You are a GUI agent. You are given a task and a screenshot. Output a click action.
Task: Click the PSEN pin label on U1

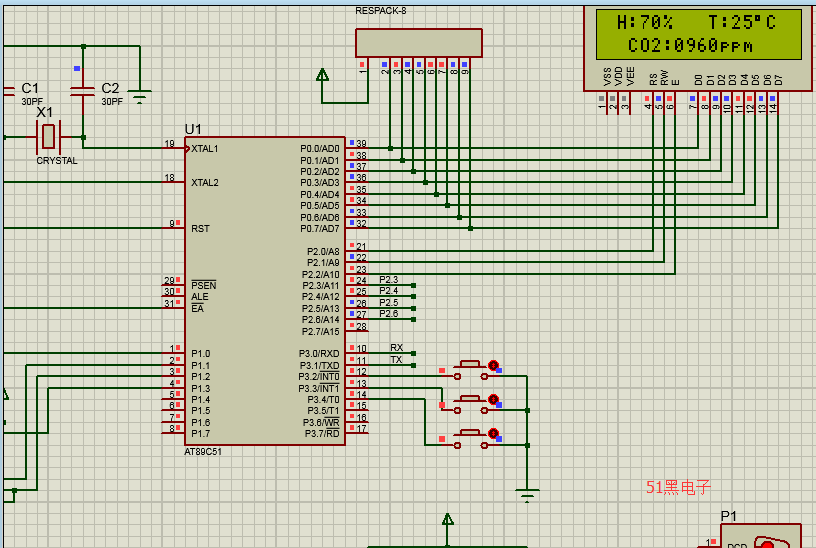pyautogui.click(x=203, y=285)
